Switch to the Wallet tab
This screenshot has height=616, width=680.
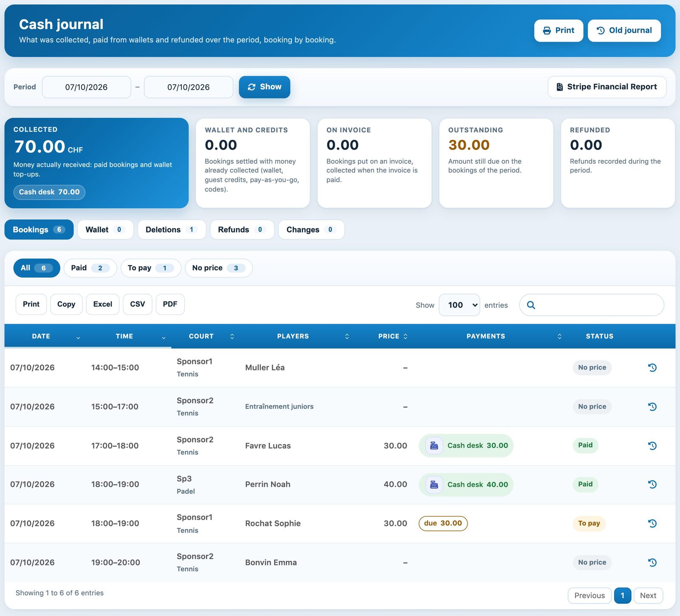click(x=105, y=230)
